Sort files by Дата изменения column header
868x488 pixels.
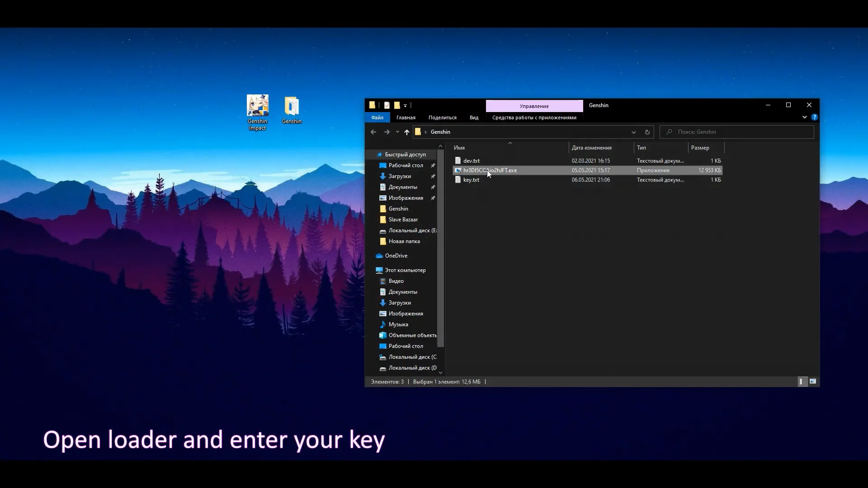591,148
